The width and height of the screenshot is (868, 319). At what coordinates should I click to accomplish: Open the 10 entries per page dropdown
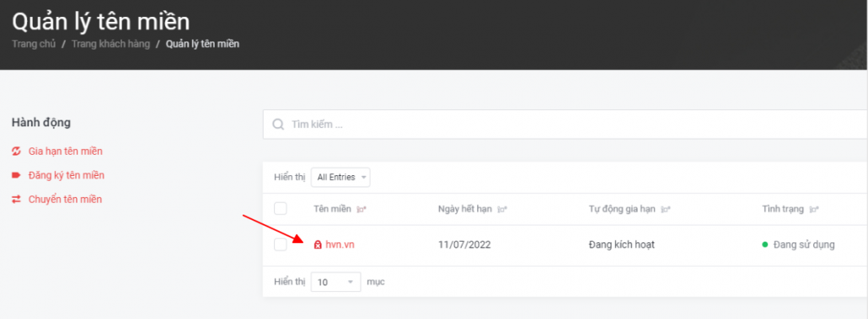pos(336,282)
